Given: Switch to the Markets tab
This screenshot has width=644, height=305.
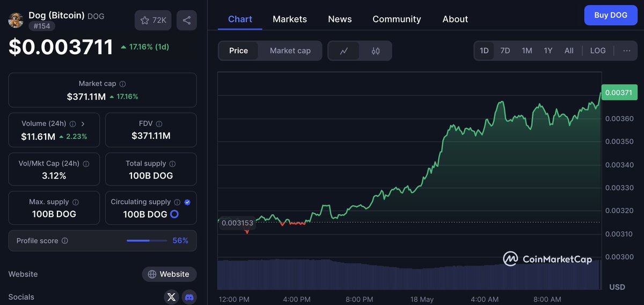Looking at the screenshot, I should [x=290, y=19].
